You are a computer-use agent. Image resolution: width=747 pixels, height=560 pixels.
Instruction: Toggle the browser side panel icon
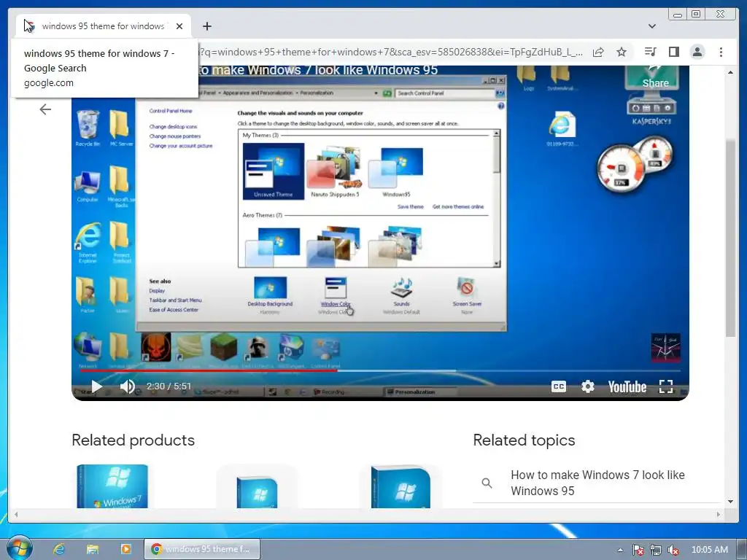673,52
